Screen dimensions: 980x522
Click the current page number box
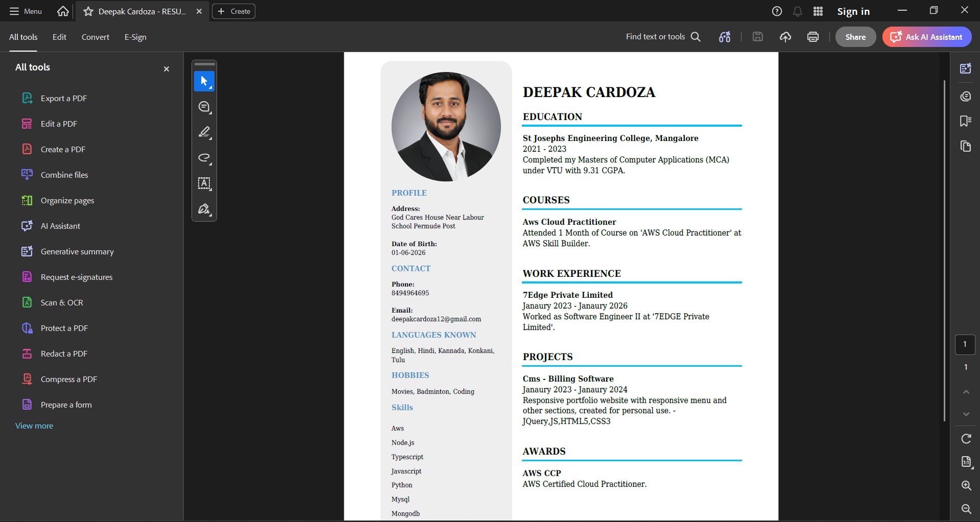[965, 344]
